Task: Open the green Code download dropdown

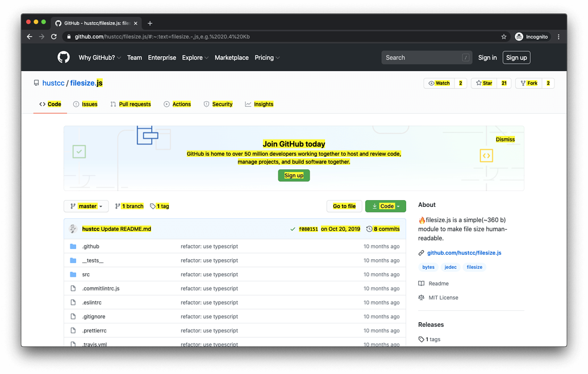Action: 386,206
